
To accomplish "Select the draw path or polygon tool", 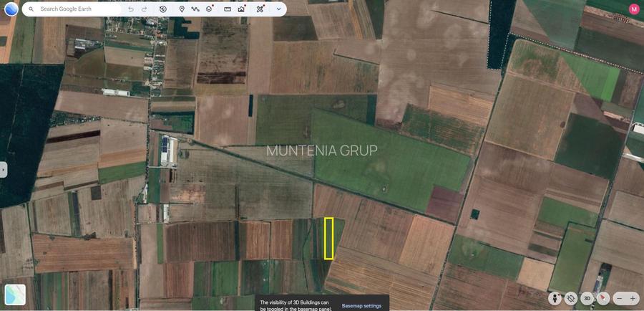I will point(195,9).
